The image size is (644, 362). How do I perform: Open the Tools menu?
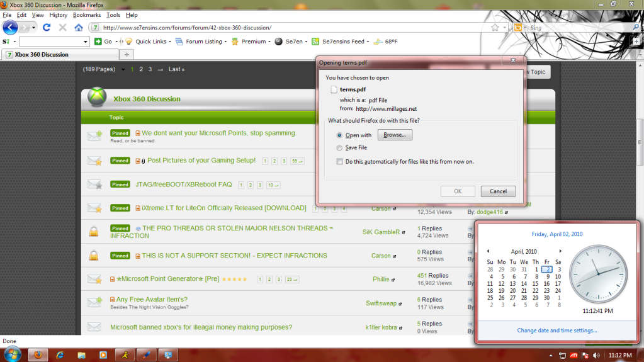(113, 14)
